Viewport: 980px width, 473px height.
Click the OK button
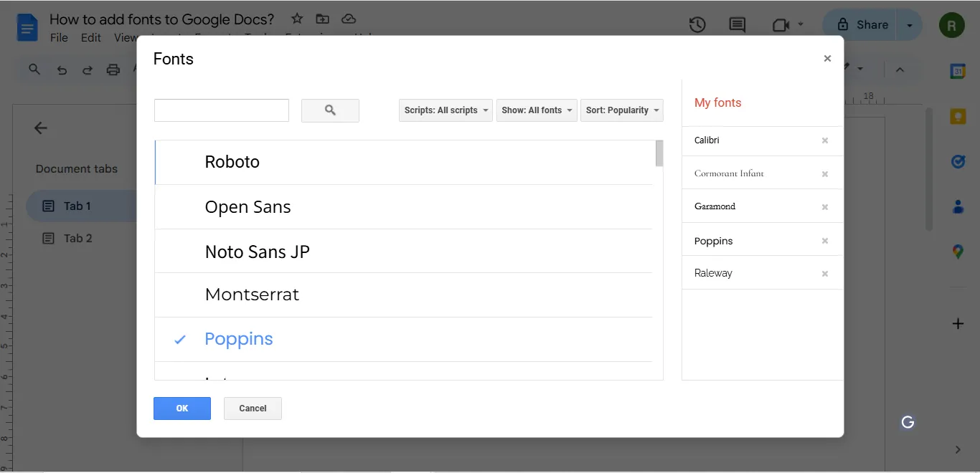tap(182, 408)
